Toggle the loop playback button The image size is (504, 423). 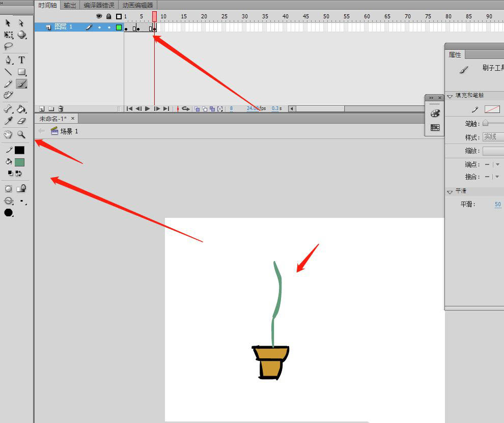186,108
